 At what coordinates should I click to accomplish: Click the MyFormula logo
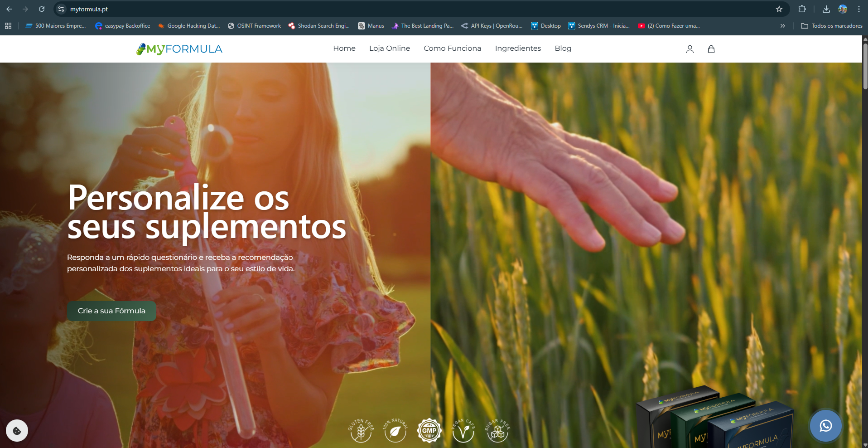(x=179, y=49)
